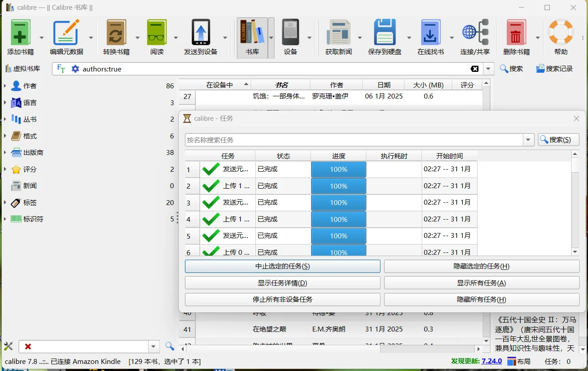Click the 搜索 magnifier button beside search bar
This screenshot has height=371, width=588.
[511, 69]
